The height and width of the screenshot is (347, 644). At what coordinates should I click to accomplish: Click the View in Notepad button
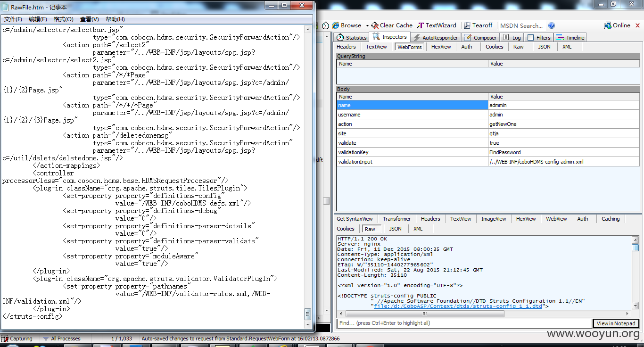[616, 323]
